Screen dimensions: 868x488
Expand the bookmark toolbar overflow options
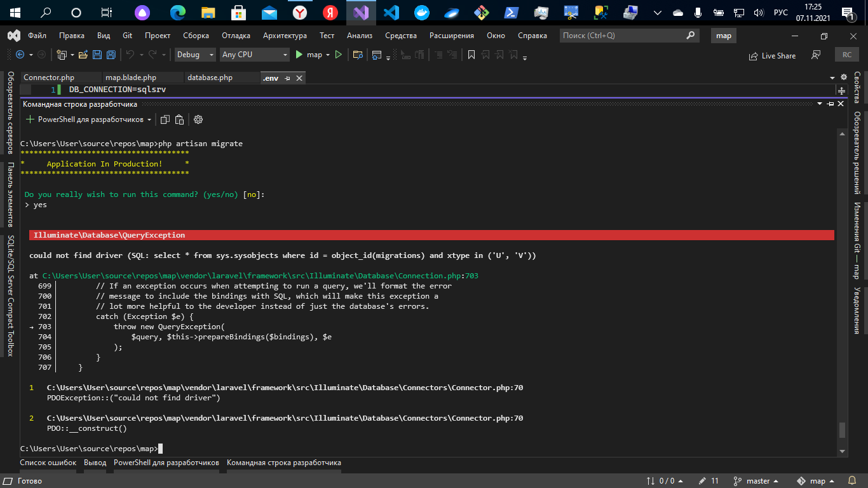[525, 57]
